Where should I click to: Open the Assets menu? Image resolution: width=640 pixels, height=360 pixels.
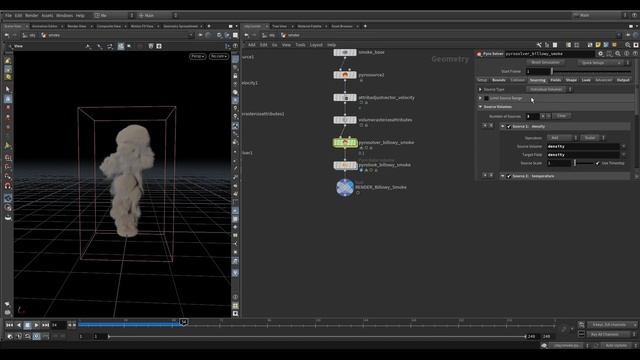tap(47, 16)
